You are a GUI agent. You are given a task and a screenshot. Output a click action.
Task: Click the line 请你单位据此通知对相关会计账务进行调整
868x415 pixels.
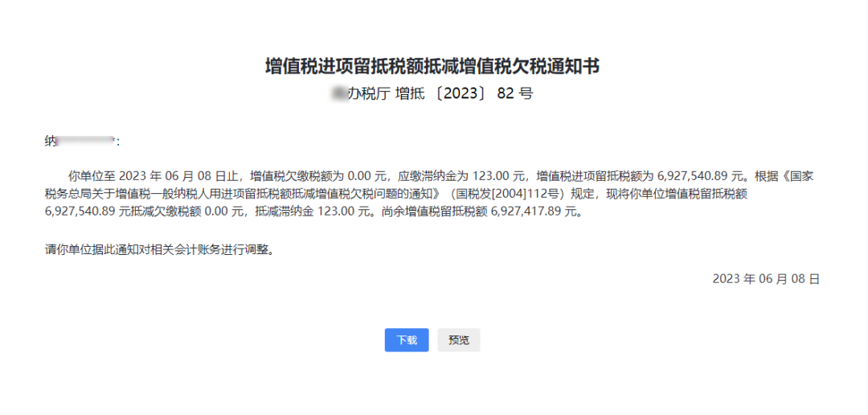click(160, 249)
